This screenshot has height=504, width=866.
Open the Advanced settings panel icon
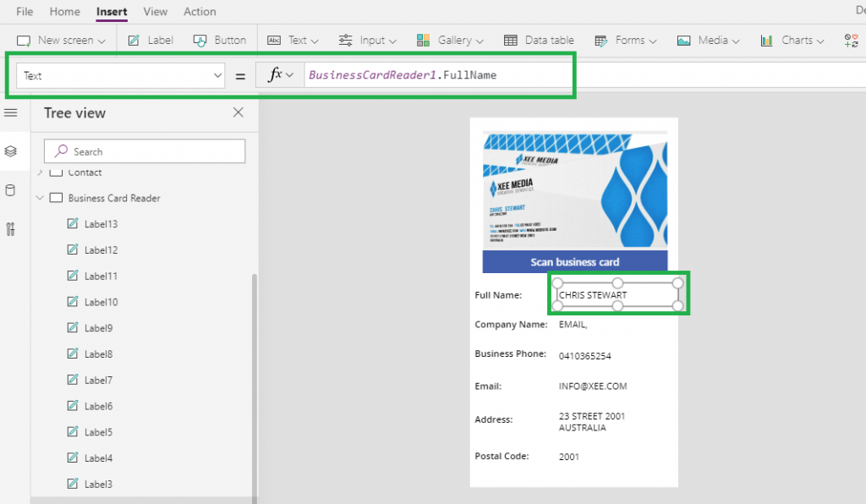click(x=10, y=227)
